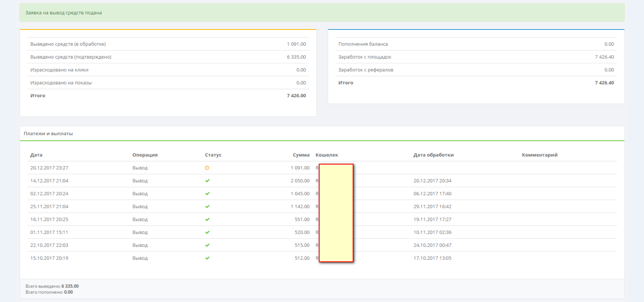Click the green checkmark for 14.12.2017 withdrawal
The image size is (644, 302).
pos(207,181)
